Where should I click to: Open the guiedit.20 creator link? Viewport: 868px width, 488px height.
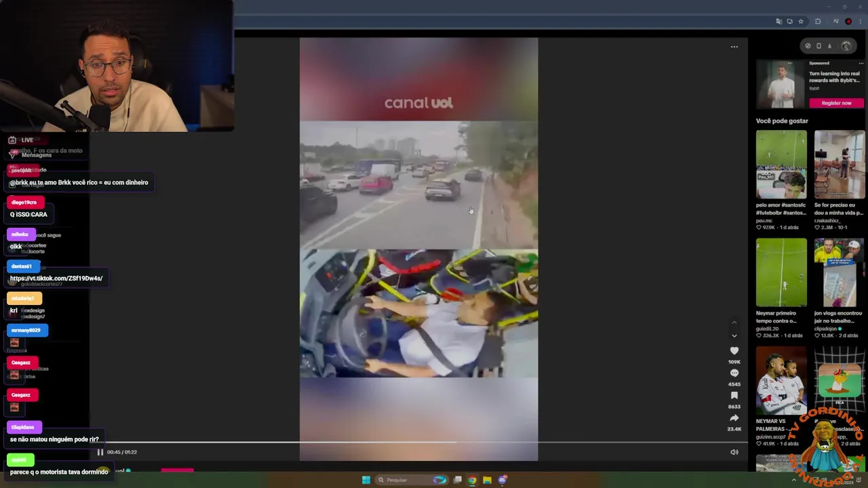tap(767, 329)
